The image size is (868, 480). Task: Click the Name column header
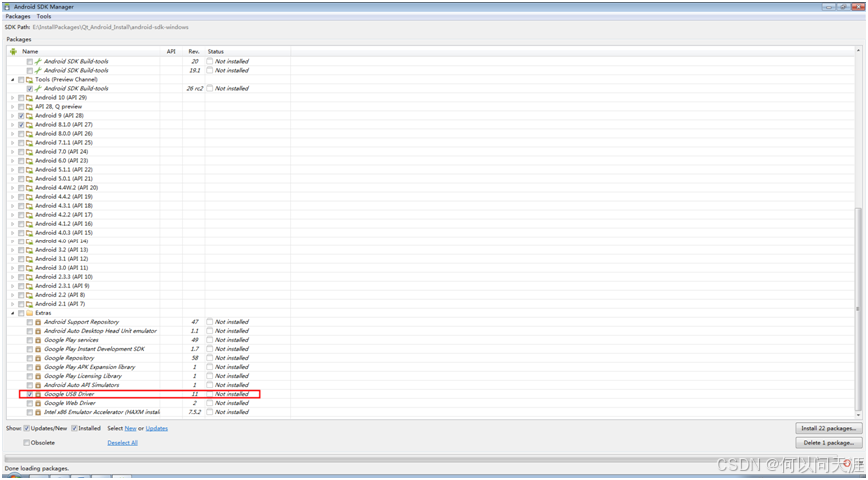coord(83,52)
